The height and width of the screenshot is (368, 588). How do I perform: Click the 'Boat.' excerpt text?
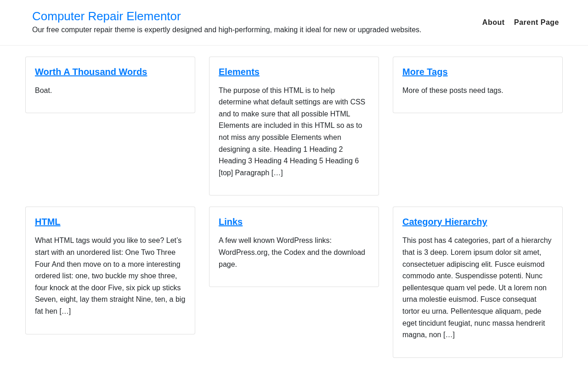[44, 91]
